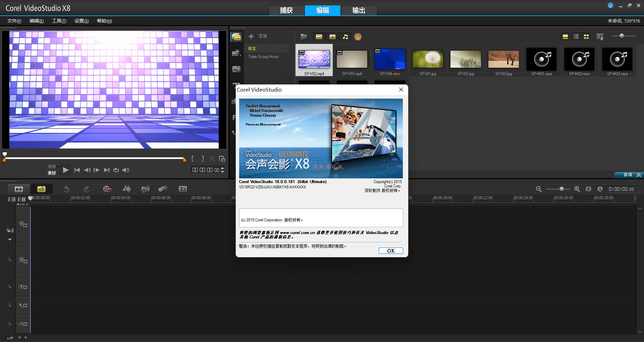The height and width of the screenshot is (342, 644).
Task: Switch to the 捕获 (Capture) tab
Action: 286,10
